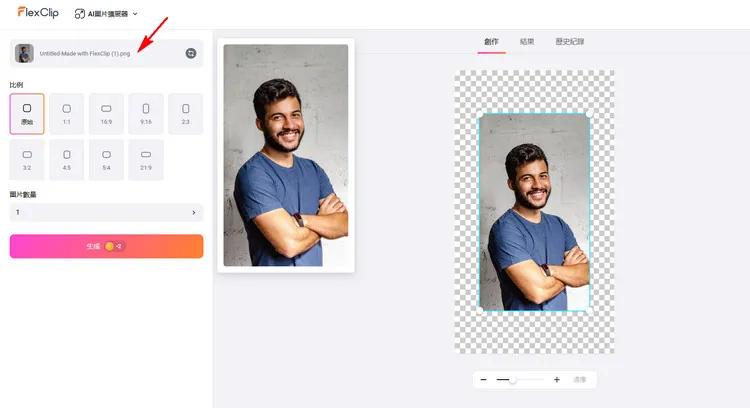Click the uploaded file thumbnail Untitled-Made with FlexClip
Viewport: 750px width, 408px height.
point(24,53)
